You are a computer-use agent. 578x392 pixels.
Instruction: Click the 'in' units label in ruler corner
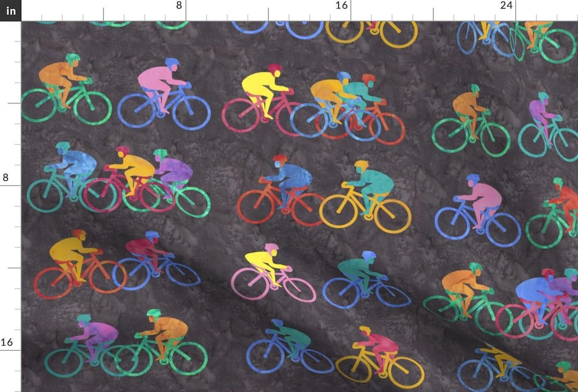coord(11,11)
